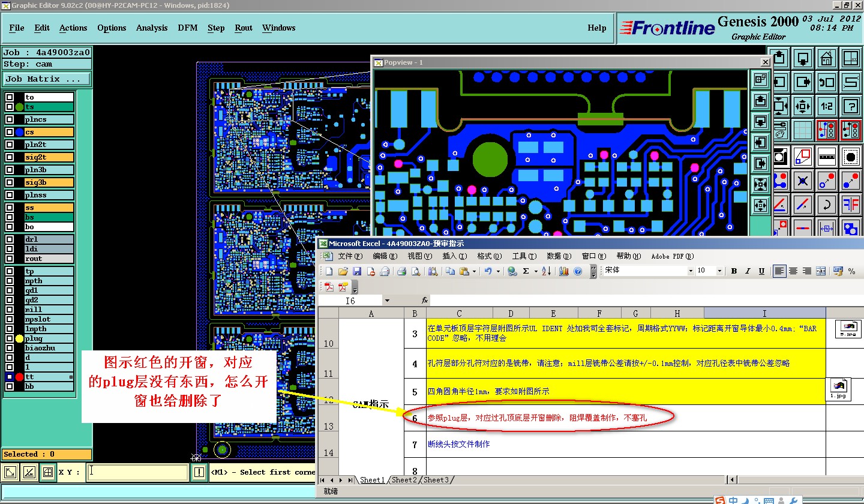This screenshot has width=864, height=504.
Task: Click the Excel Copy icon
Action: click(x=450, y=271)
